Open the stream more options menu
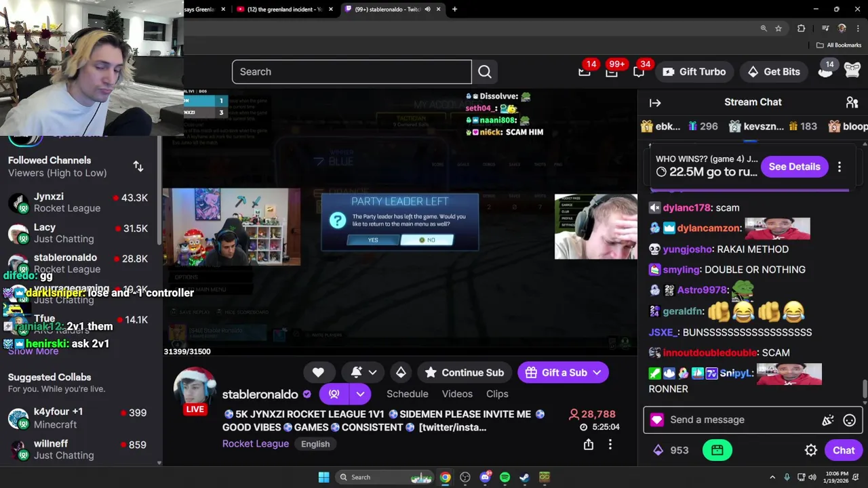 [x=610, y=445]
